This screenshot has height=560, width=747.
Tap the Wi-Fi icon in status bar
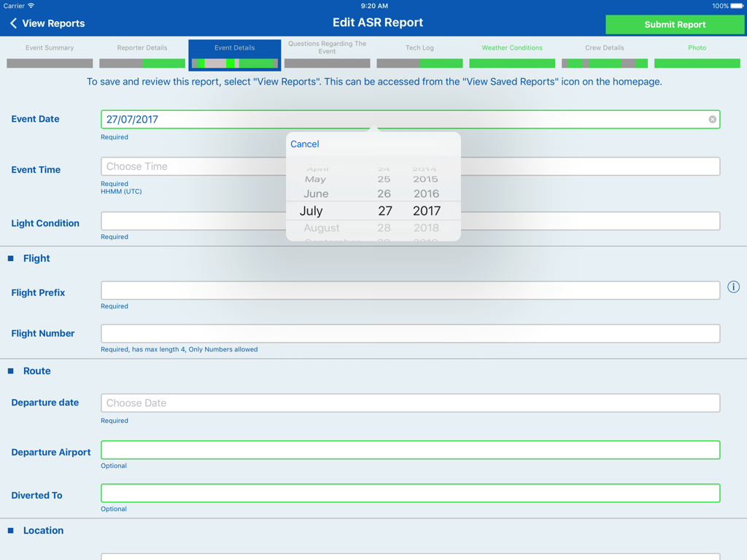point(31,6)
